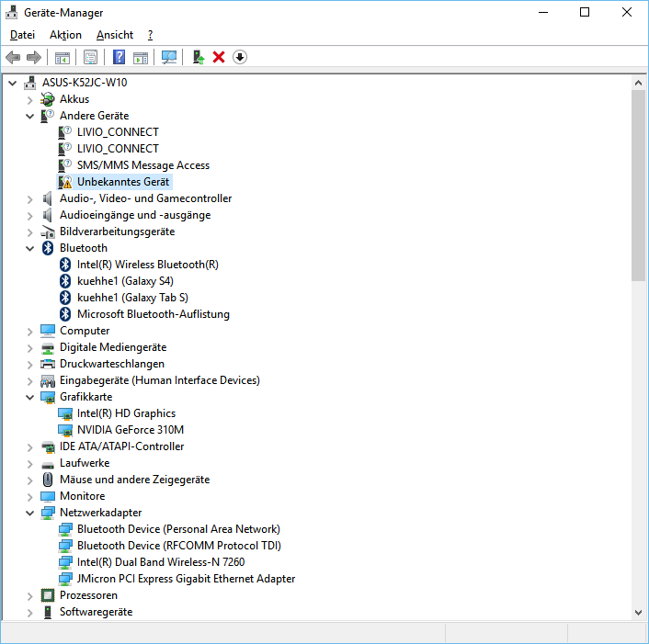
Task: Select JMicron PCI Express Gigabit Ethernet Adapter
Action: click(186, 579)
